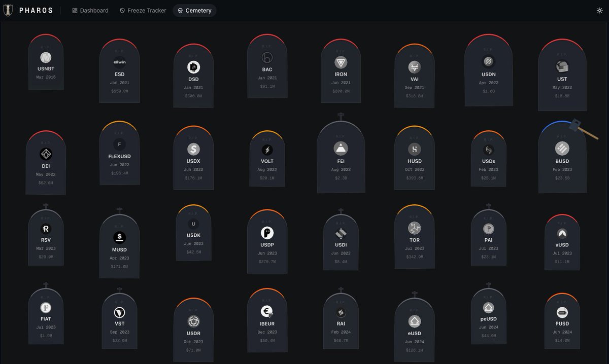Image resolution: width=609 pixels, height=364 pixels.
Task: Click the VOLT lightning bolt icon
Action: (267, 149)
